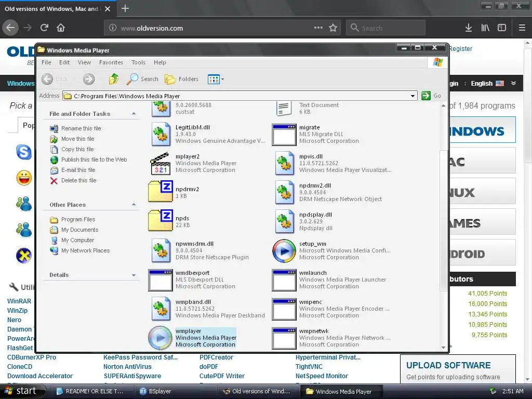Select the npdrmv2.dll file icon
Viewport: 532px width, 399px height.
(284, 192)
